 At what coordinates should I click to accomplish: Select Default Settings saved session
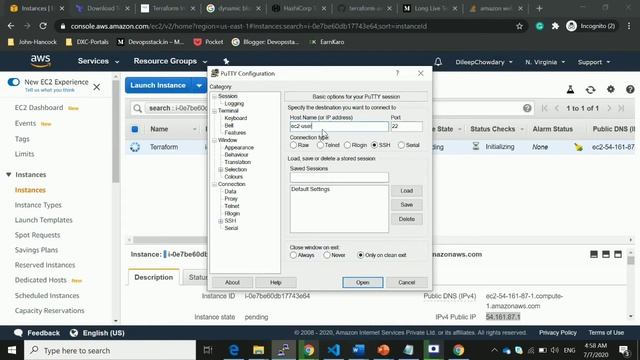coord(310,189)
